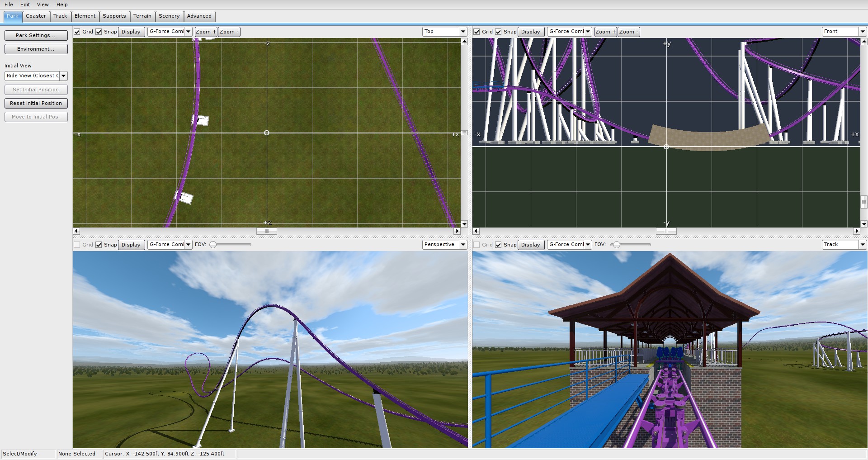868x460 pixels.
Task: Toggle Grid checkbox in Top view
Action: coord(77,32)
